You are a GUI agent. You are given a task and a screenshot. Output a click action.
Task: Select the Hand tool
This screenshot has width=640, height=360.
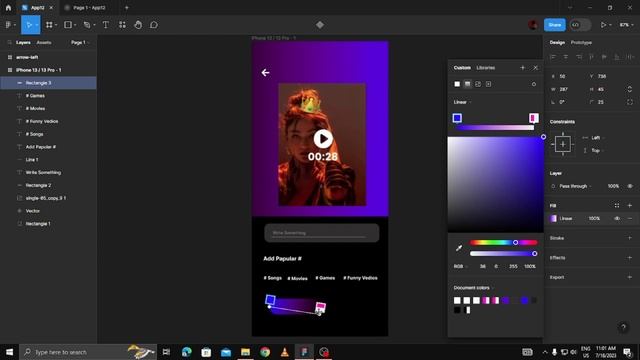[x=138, y=25]
